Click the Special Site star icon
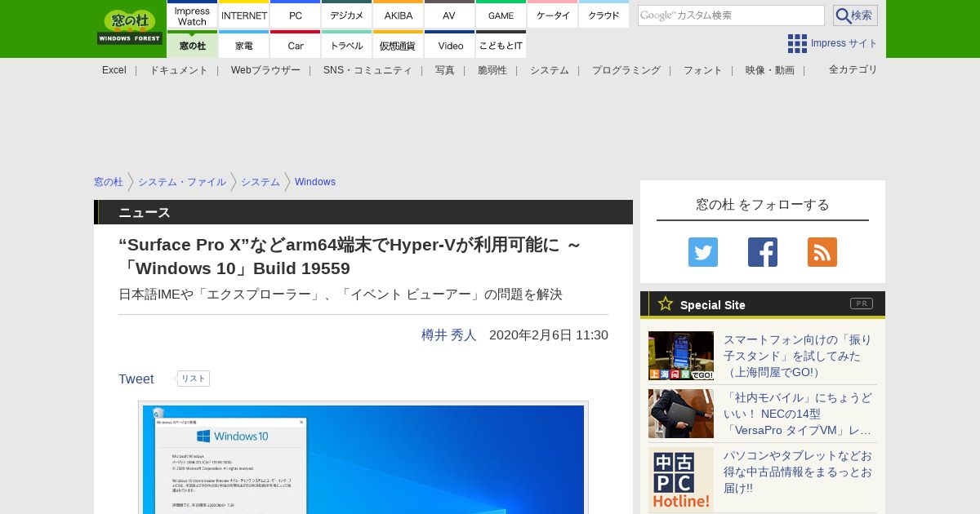980x514 pixels. [x=666, y=304]
